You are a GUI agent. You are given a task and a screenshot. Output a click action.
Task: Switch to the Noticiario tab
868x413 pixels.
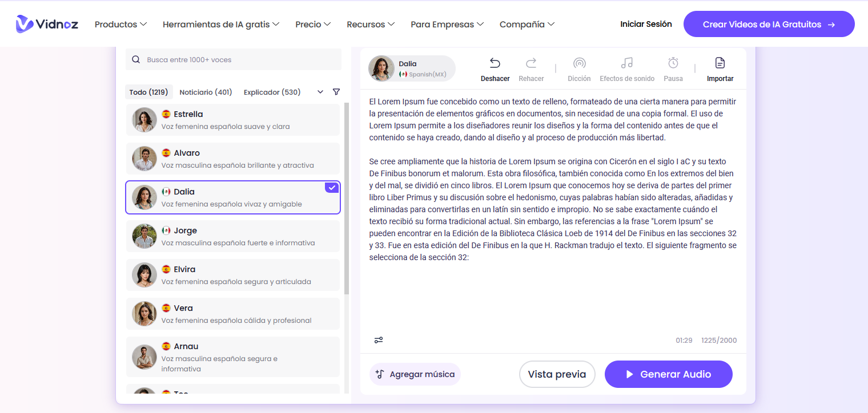[x=206, y=92]
